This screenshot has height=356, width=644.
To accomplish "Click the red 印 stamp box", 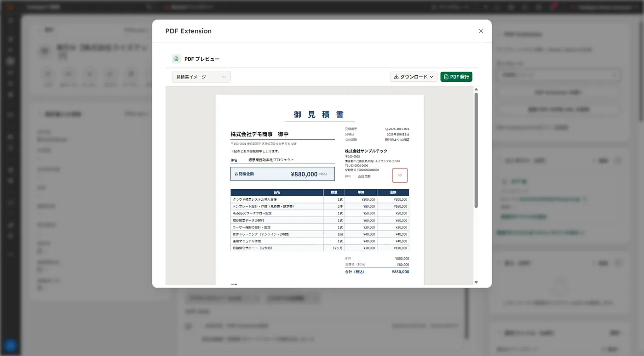I will click(x=400, y=175).
